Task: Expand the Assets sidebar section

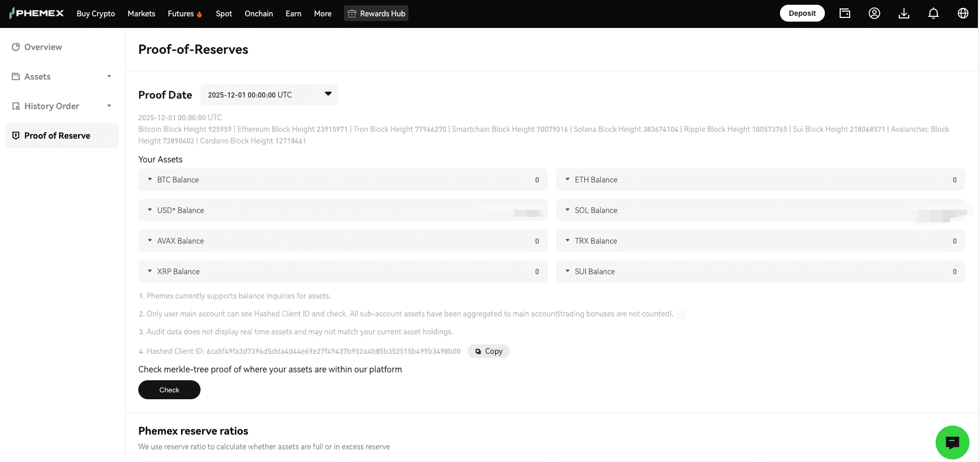Action: click(x=109, y=76)
